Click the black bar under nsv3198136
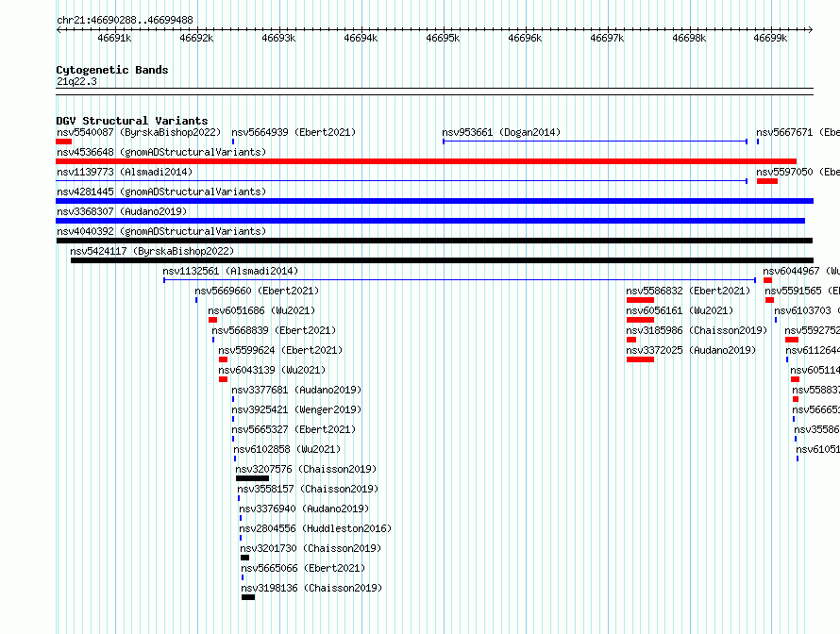 248,597
